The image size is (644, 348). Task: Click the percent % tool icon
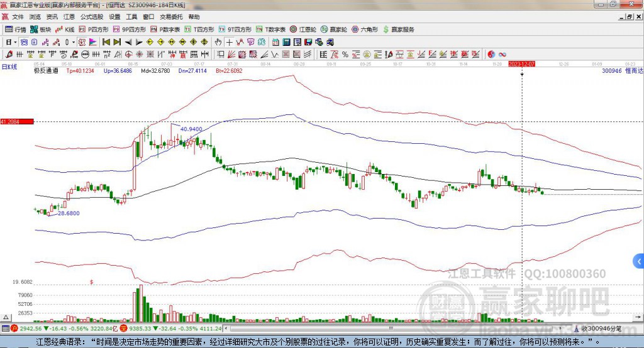click(345, 54)
